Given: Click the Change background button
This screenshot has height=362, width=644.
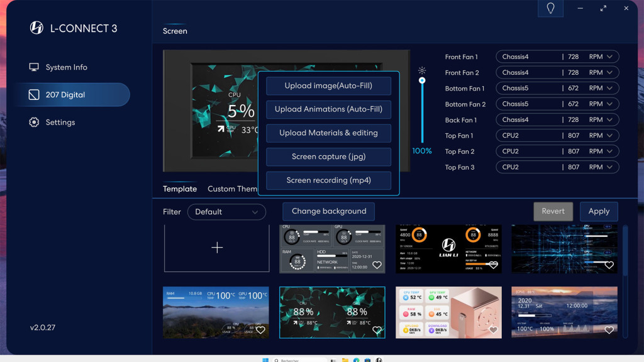Looking at the screenshot, I should pos(328,211).
